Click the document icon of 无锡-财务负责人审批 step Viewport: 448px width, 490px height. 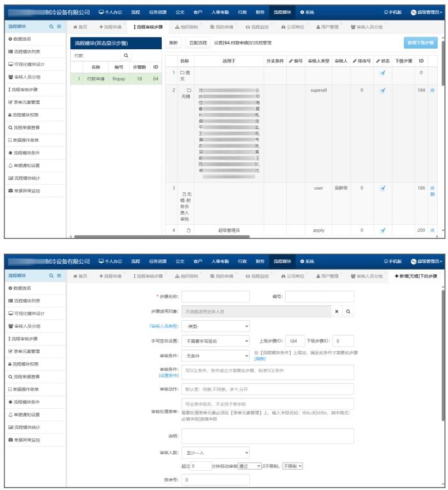tap(185, 194)
